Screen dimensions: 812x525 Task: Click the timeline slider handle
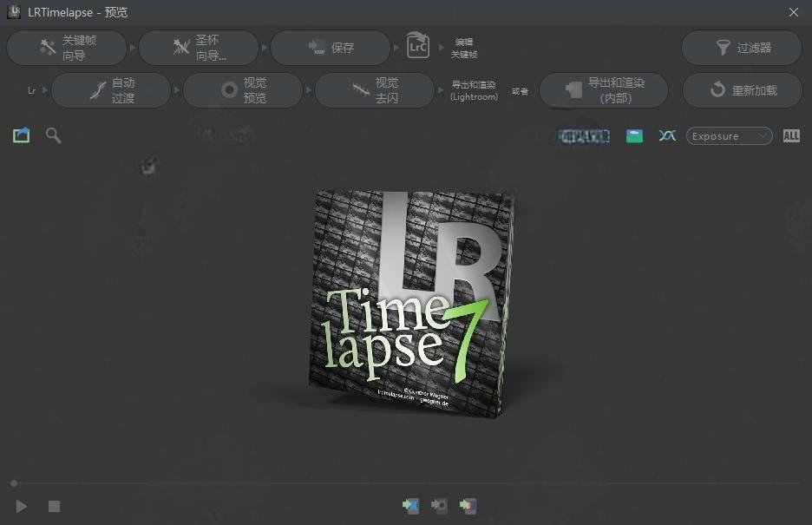(x=14, y=483)
